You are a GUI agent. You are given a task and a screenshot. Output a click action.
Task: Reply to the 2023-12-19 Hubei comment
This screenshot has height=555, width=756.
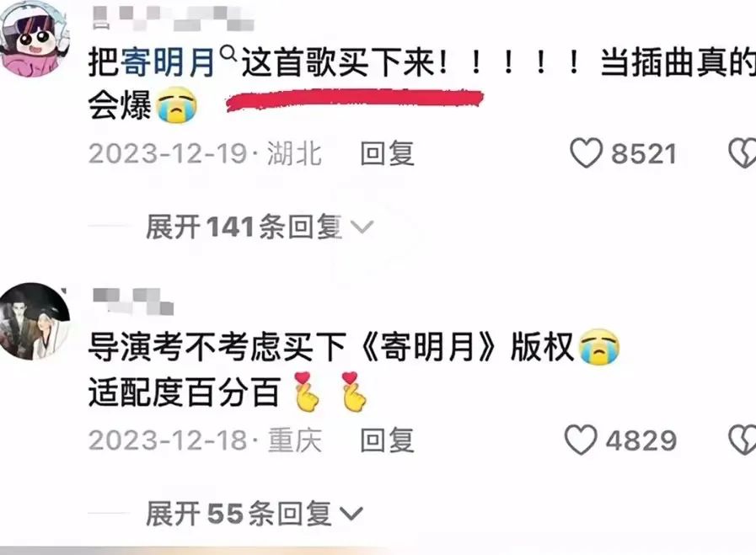(x=387, y=153)
